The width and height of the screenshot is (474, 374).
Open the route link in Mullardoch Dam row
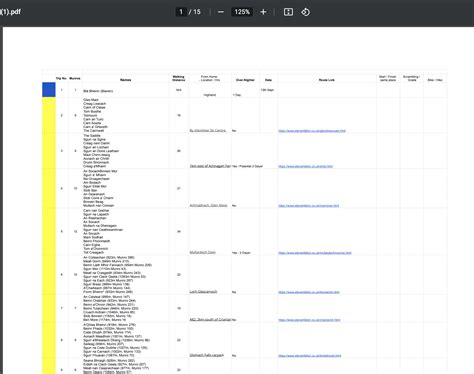[315, 253]
